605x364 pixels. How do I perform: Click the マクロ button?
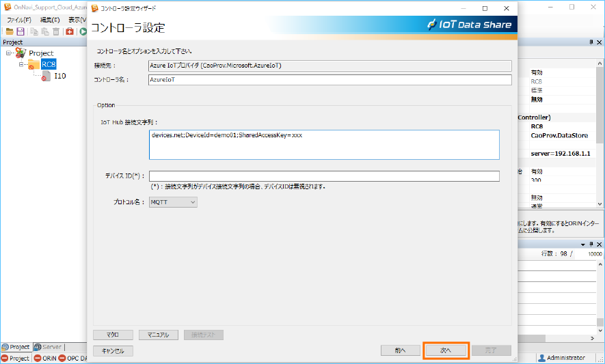[x=113, y=335]
